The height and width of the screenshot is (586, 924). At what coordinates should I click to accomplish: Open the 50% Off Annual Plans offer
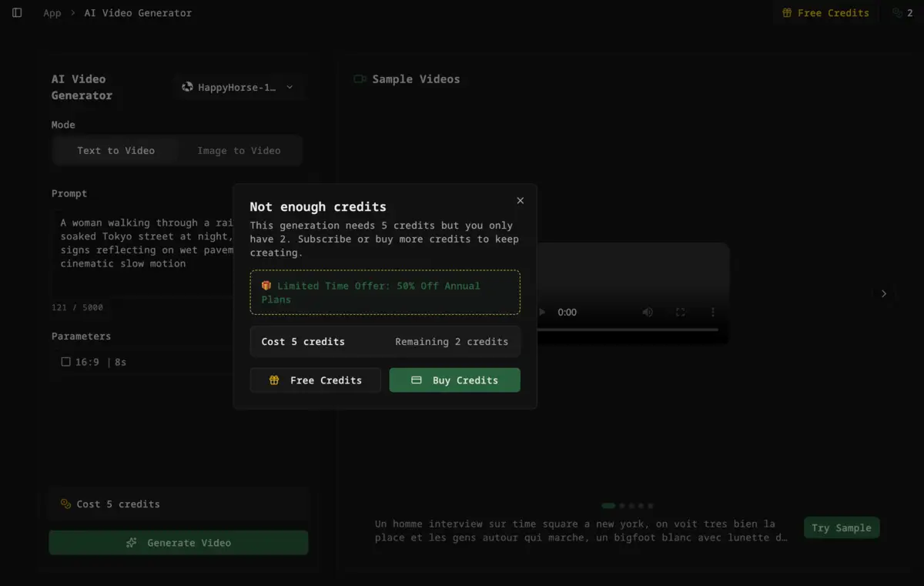[x=385, y=293]
